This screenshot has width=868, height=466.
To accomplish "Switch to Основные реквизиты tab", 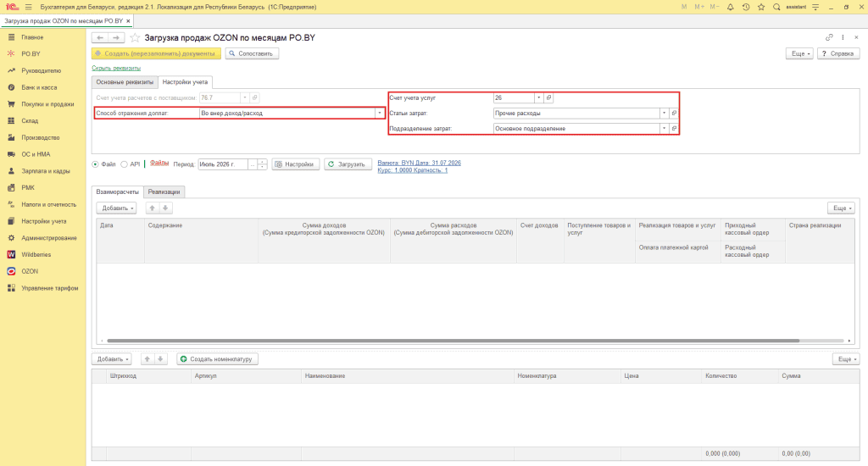I will (x=125, y=82).
